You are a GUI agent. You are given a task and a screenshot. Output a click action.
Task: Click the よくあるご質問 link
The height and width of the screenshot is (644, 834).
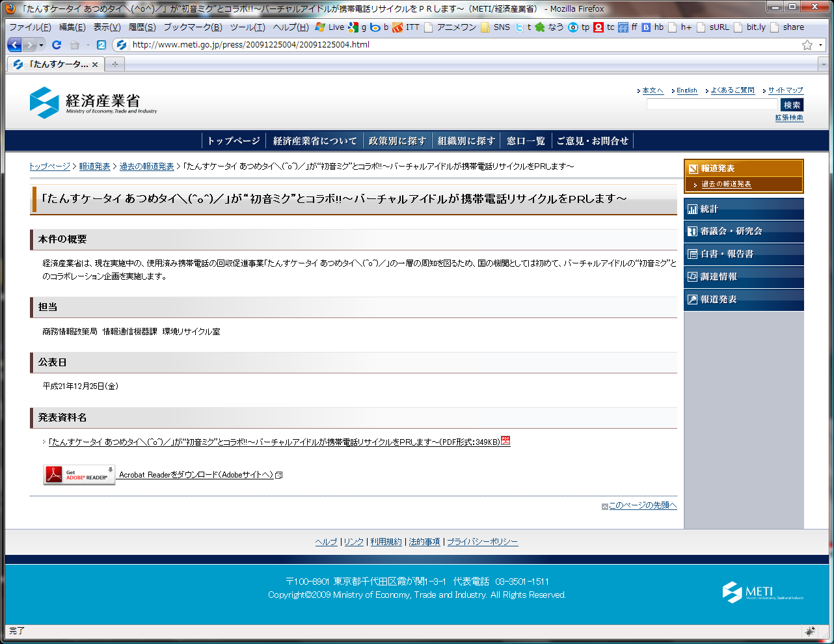coord(733,90)
